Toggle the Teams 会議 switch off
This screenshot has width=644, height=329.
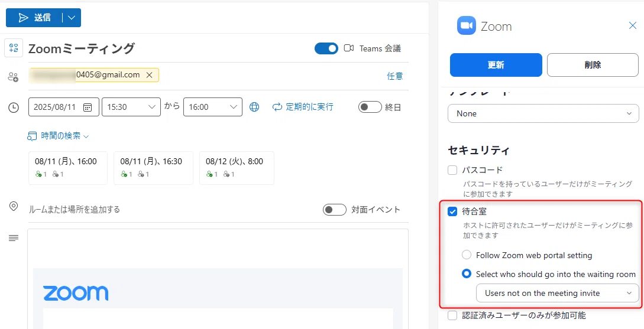326,48
